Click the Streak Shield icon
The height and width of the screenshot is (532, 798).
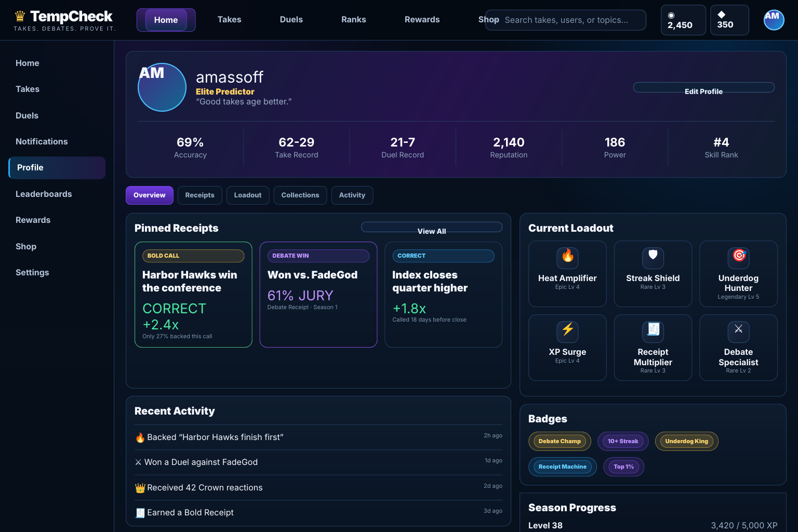(653, 258)
